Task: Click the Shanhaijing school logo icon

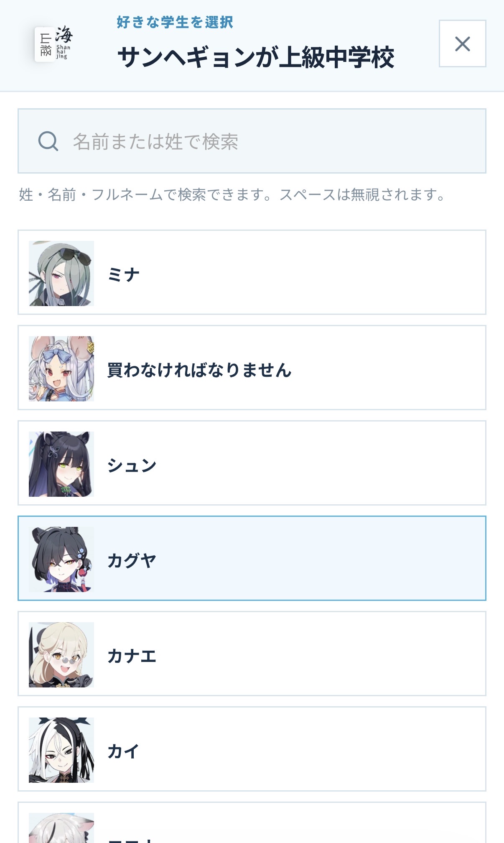Action: pos(54,44)
